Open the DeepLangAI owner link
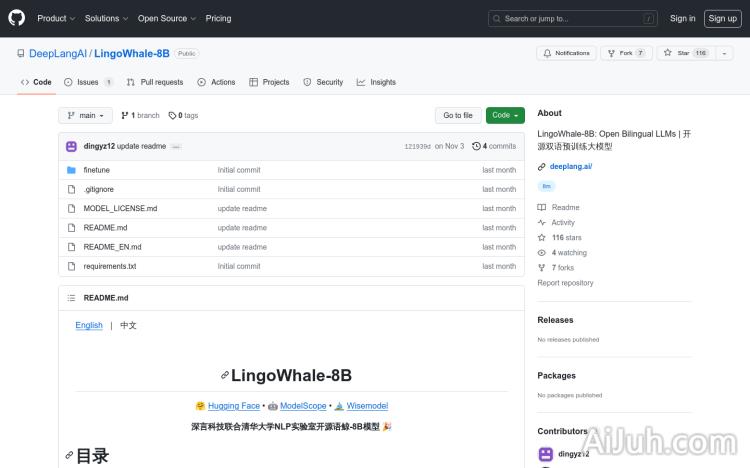This screenshot has width=750, height=468. [x=58, y=53]
